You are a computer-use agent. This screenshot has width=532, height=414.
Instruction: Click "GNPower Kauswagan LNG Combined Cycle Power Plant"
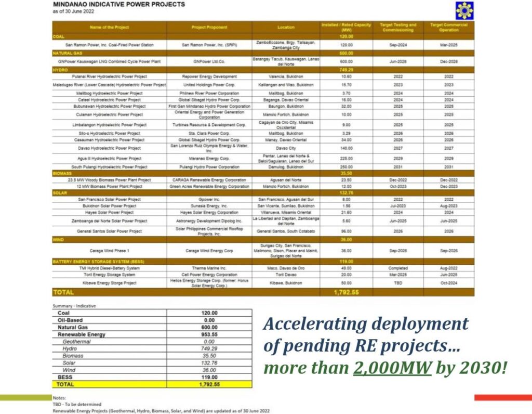tap(109, 61)
